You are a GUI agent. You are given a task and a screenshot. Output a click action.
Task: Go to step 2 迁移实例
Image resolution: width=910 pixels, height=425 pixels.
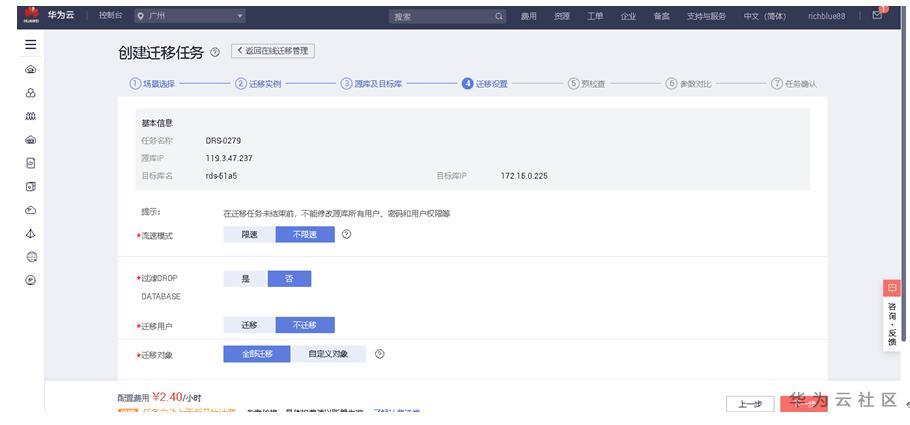click(x=258, y=84)
